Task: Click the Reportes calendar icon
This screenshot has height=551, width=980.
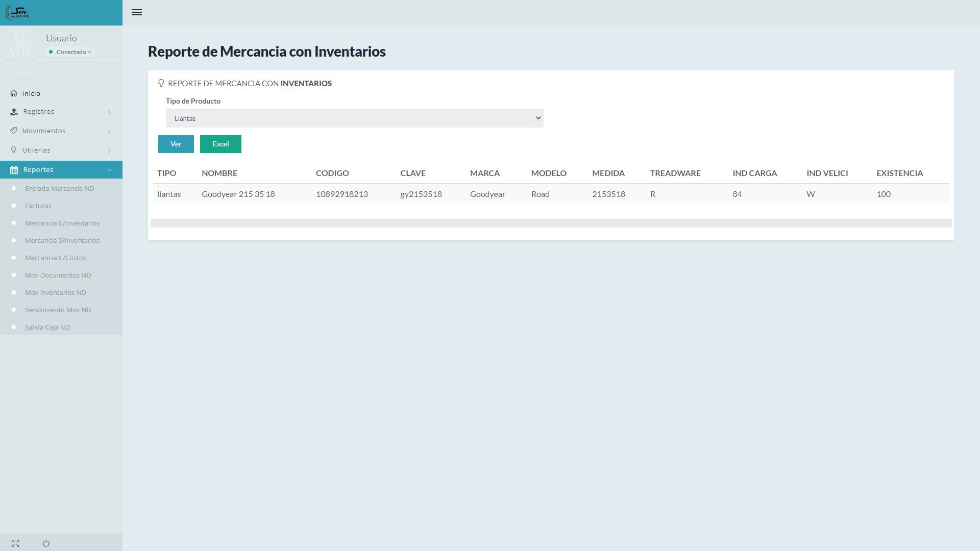Action: [14, 170]
